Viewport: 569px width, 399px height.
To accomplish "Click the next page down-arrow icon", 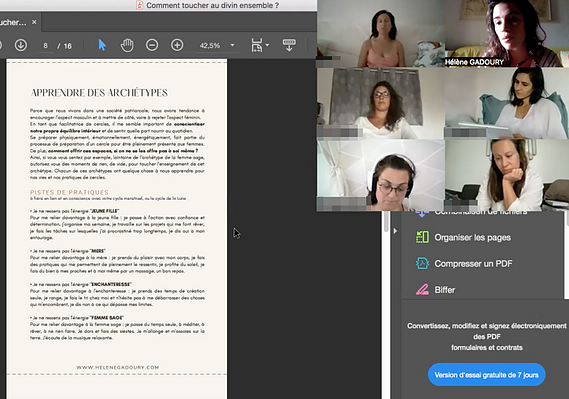I will pos(21,45).
